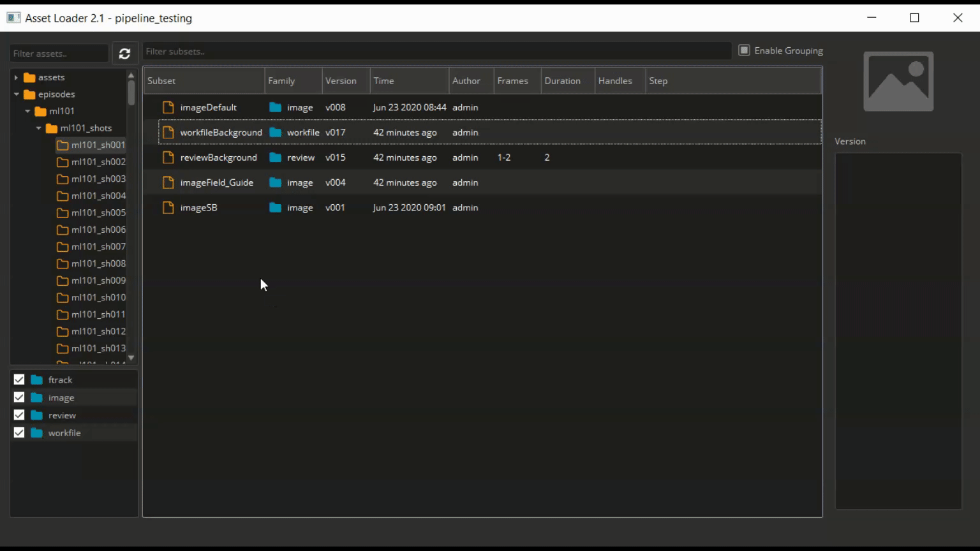Click the assets orange folder icon
Viewport: 980px width, 551px height.
tap(29, 78)
